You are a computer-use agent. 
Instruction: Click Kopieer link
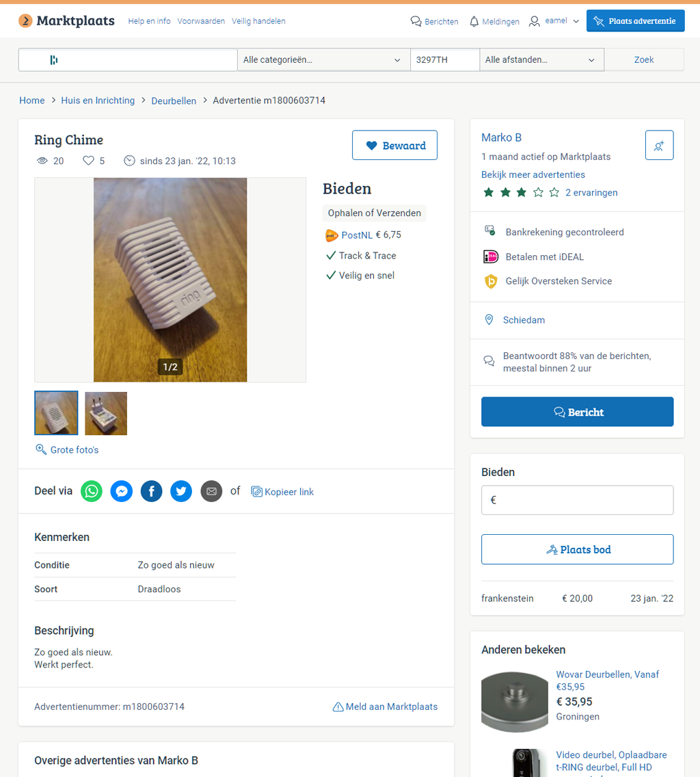[x=282, y=492]
